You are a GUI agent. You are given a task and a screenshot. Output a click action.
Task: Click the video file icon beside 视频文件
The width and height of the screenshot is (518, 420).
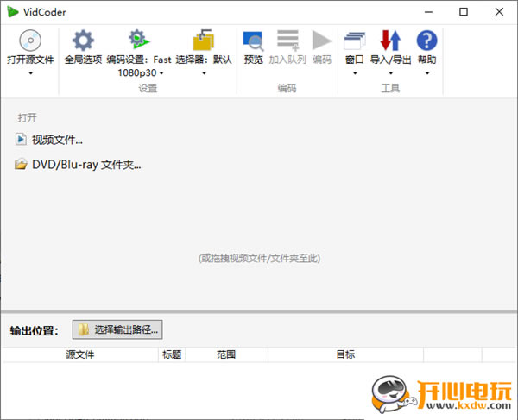point(21,139)
